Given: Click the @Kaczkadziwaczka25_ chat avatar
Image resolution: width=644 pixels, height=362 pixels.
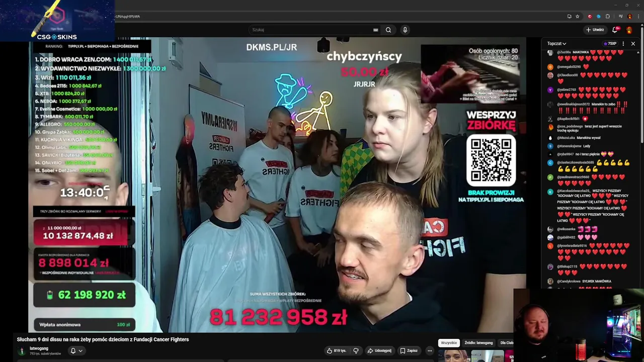Looking at the screenshot, I should pos(550,191).
